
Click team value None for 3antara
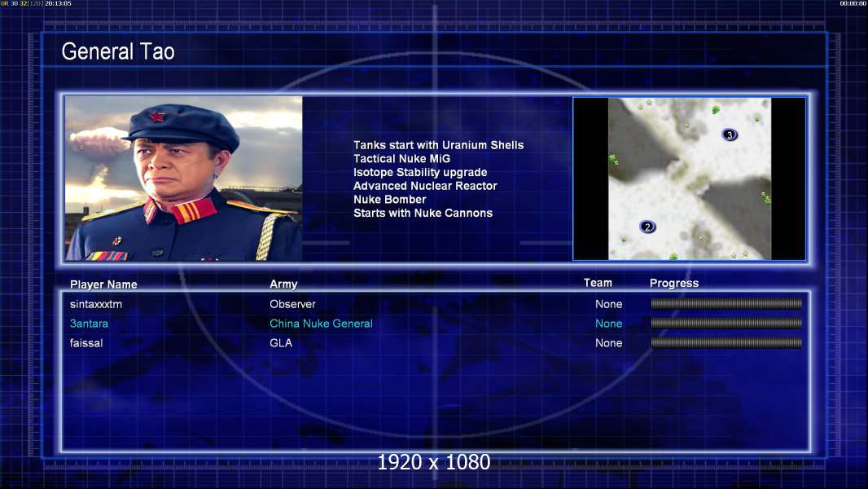coord(608,324)
